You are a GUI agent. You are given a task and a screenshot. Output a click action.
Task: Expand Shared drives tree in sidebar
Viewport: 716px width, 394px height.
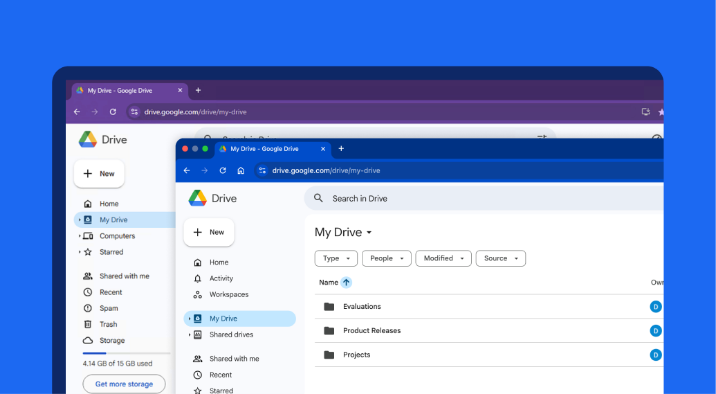(190, 335)
